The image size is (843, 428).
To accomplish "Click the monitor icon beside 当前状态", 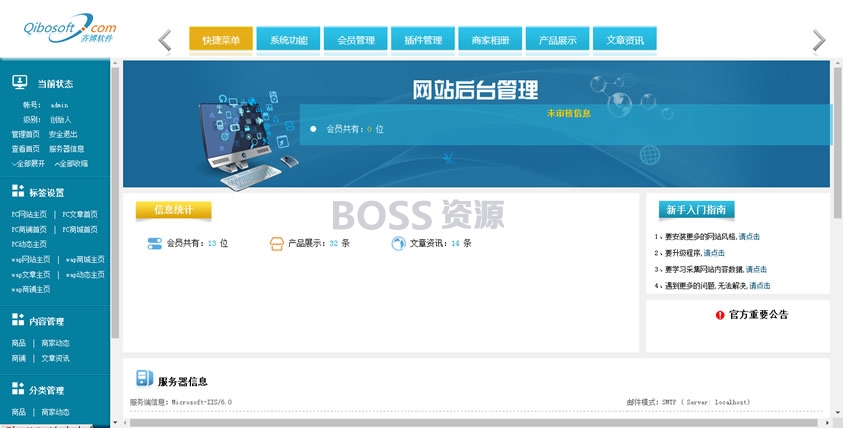I will point(20,82).
